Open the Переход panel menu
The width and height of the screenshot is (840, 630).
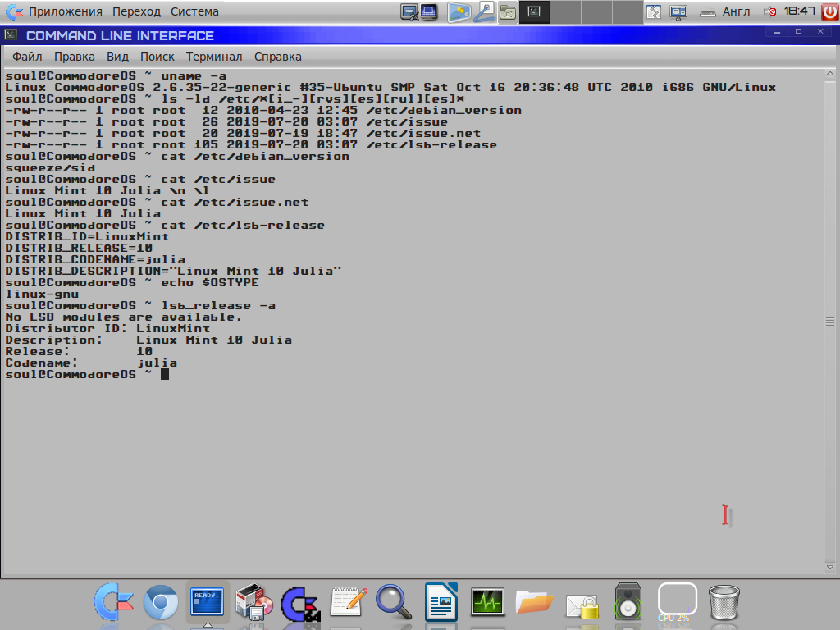(136, 11)
